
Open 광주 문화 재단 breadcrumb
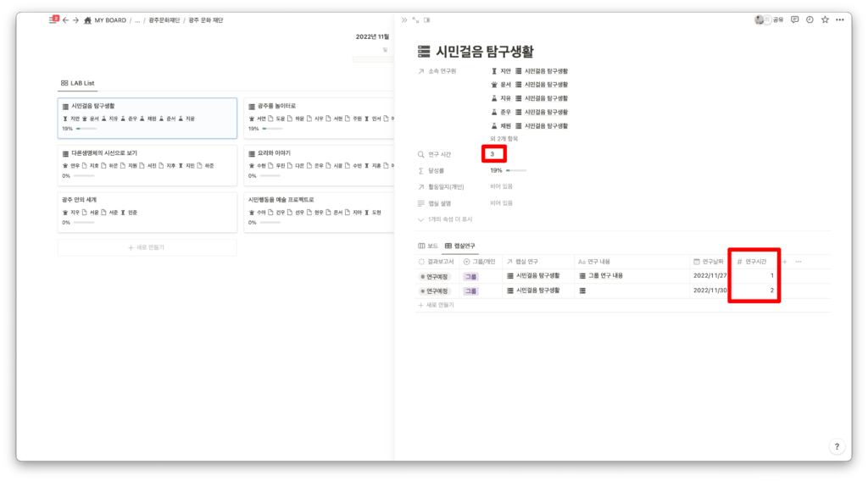point(206,20)
